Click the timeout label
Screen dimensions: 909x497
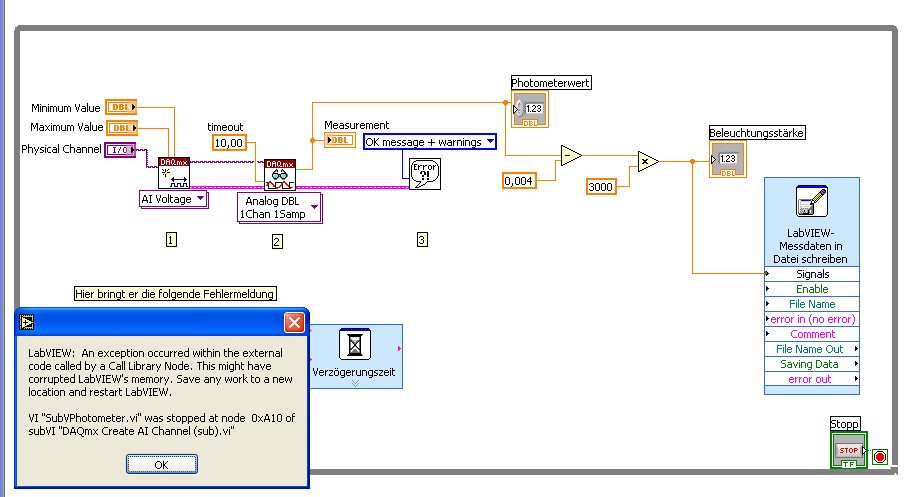tap(225, 127)
